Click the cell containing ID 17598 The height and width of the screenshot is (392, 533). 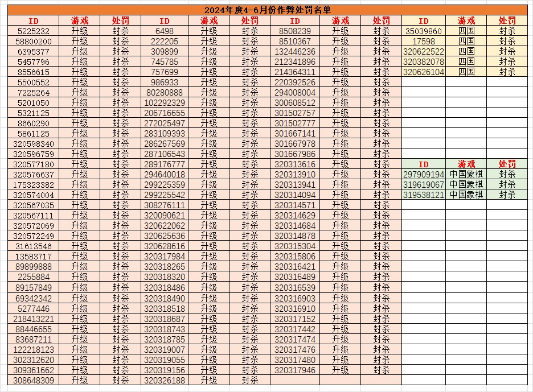coord(424,42)
